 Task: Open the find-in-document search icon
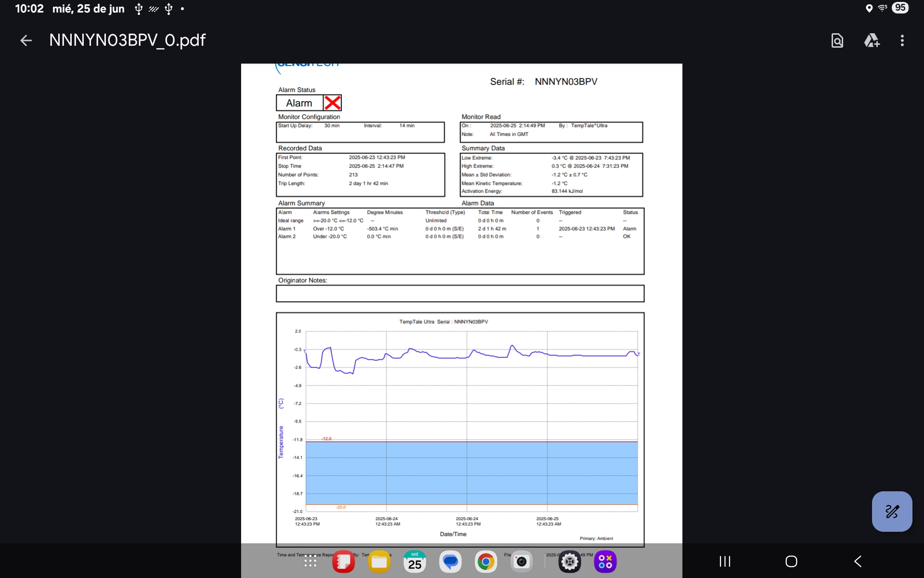click(837, 40)
